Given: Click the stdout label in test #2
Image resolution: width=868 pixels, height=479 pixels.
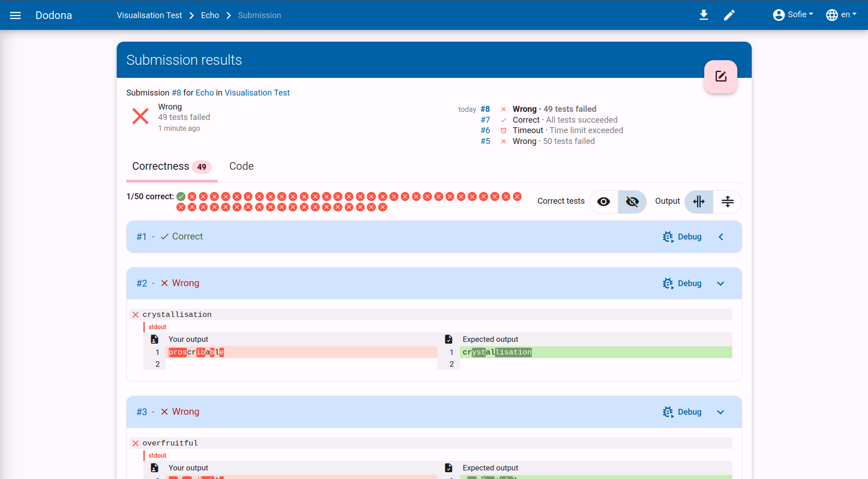Looking at the screenshot, I should click(157, 327).
